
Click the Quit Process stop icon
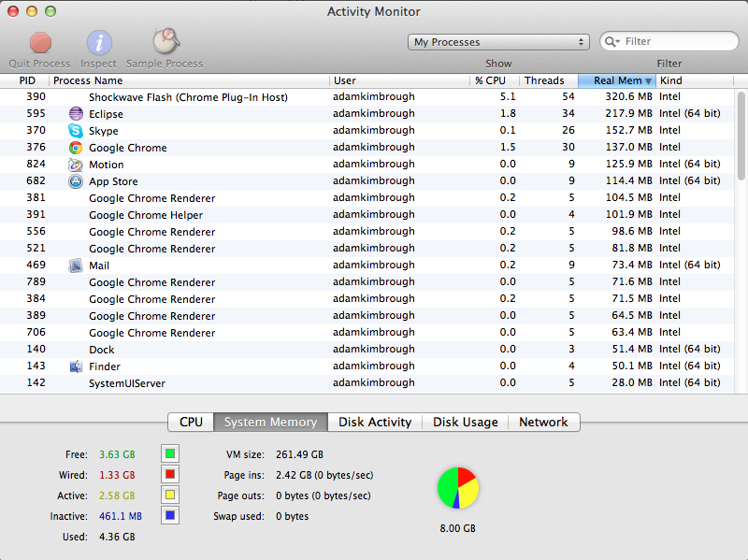[40, 42]
